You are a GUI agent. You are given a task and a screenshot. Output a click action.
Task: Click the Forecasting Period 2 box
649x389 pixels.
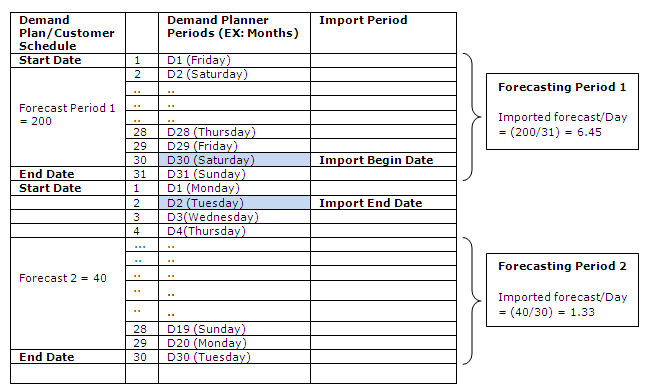562,290
